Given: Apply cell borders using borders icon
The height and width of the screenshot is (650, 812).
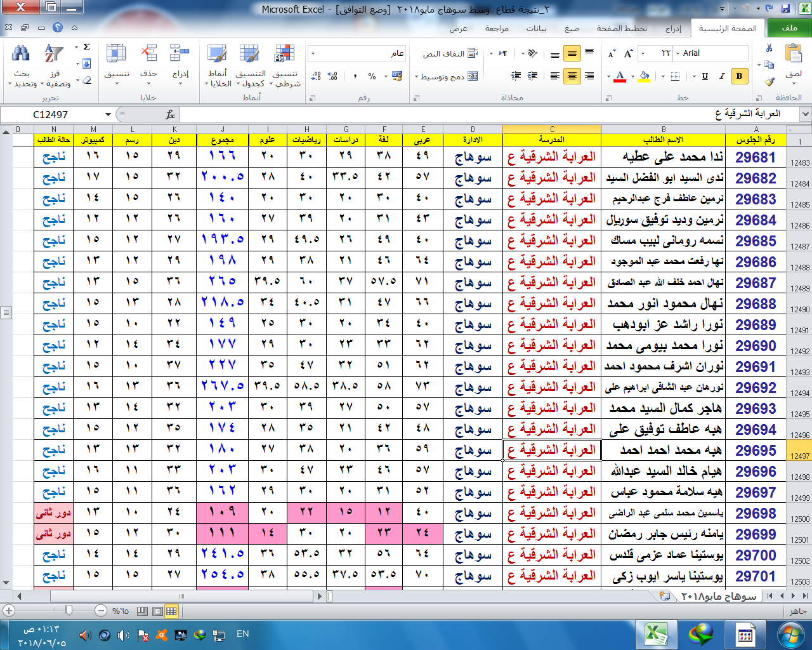Looking at the screenshot, I should pyautogui.click(x=675, y=76).
